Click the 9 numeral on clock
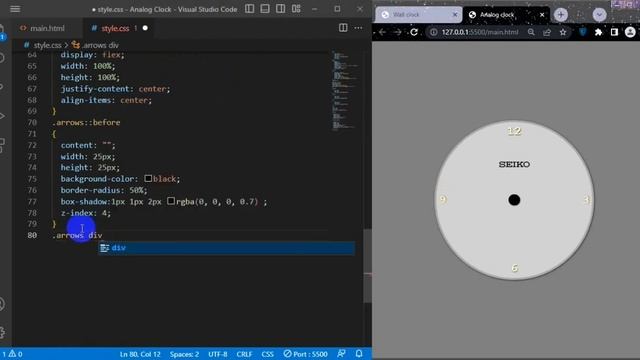640x360 pixels. click(x=442, y=199)
